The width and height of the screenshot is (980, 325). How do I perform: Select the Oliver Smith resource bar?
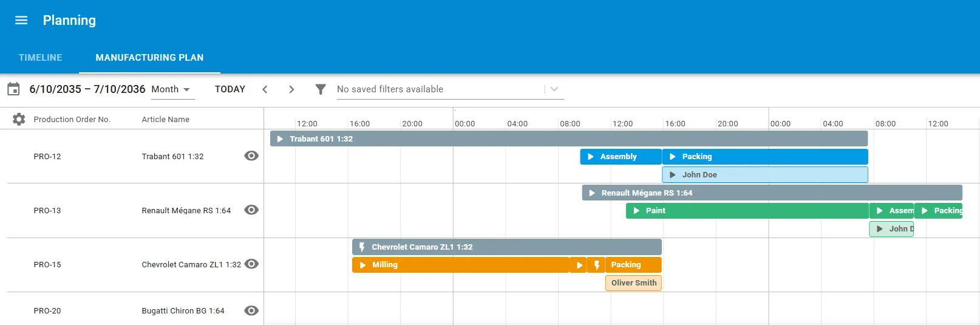pos(633,283)
